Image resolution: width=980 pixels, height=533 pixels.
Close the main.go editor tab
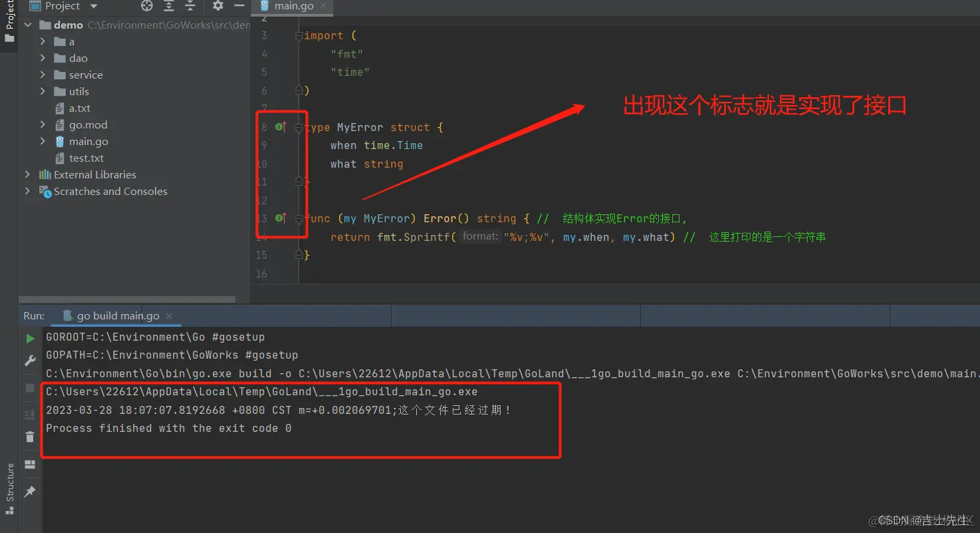coord(324,6)
